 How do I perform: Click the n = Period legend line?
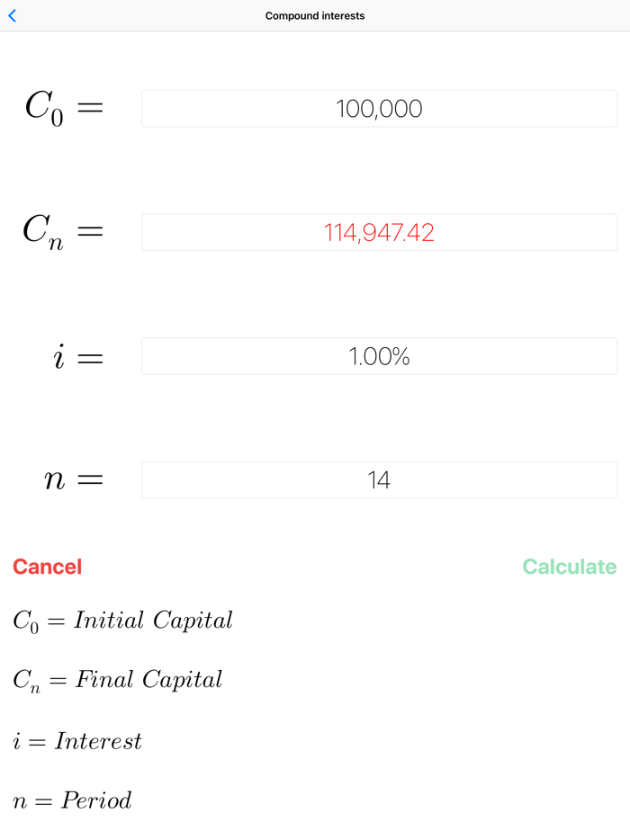(72, 800)
